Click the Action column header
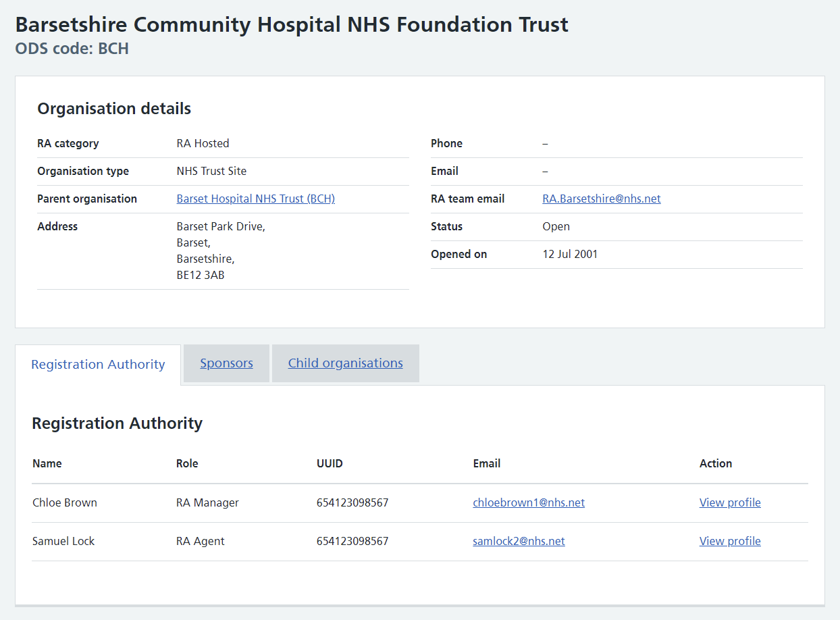This screenshot has height=620, width=840. [x=716, y=463]
